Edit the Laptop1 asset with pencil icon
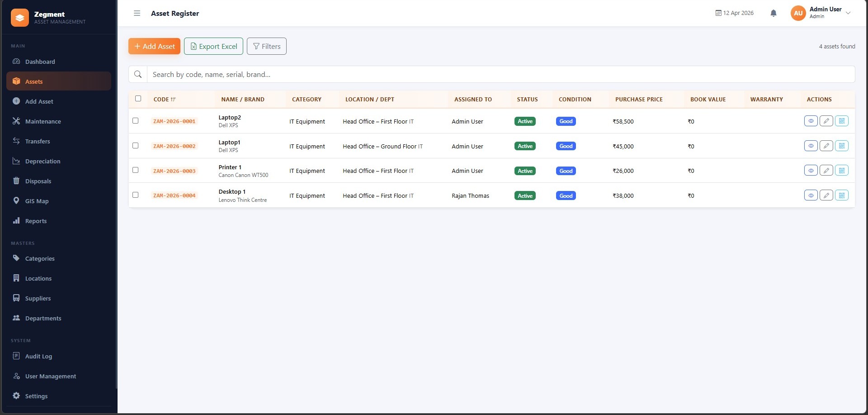 (x=826, y=146)
